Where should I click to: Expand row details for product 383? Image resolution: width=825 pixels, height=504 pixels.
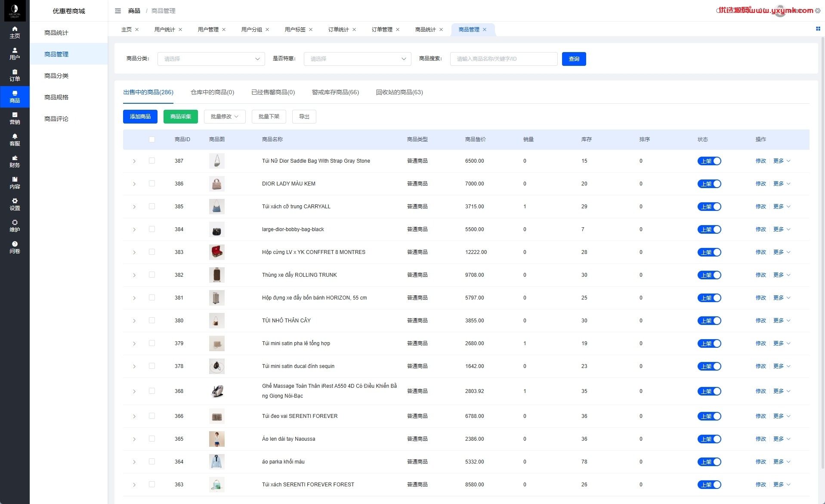134,252
